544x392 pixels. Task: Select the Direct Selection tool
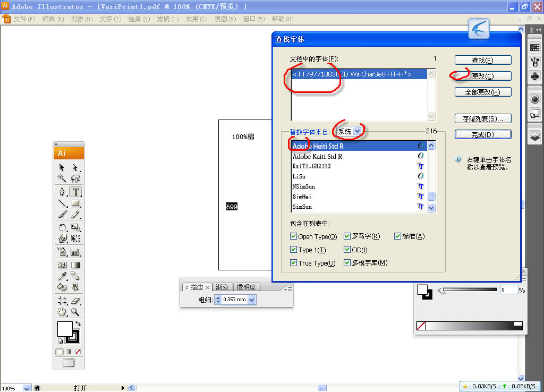75,167
